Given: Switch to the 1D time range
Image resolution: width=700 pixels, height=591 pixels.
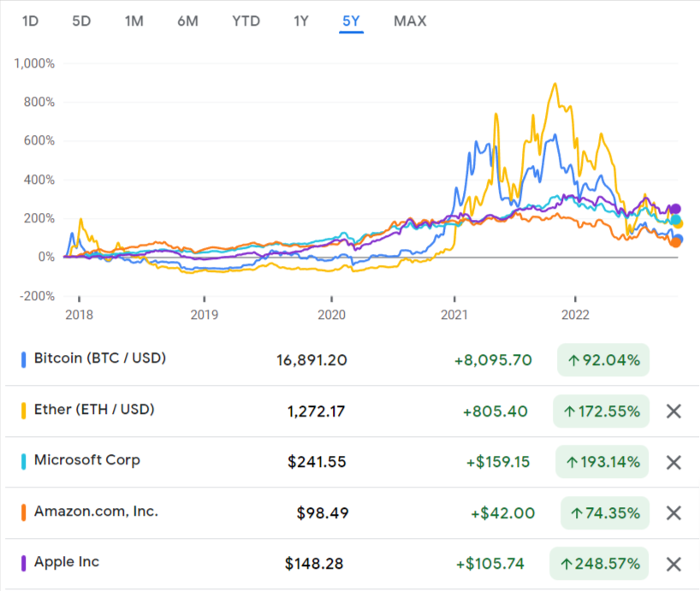Looking at the screenshot, I should tap(30, 21).
